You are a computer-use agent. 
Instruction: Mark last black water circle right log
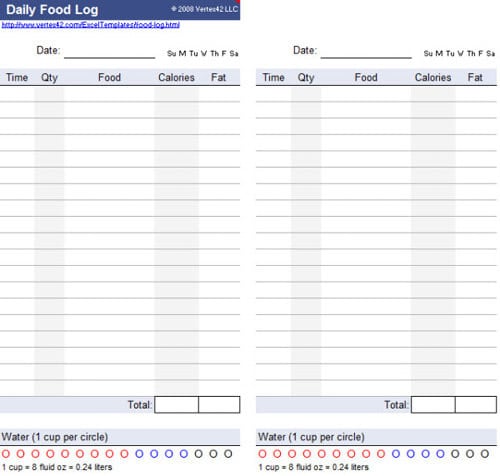485,453
